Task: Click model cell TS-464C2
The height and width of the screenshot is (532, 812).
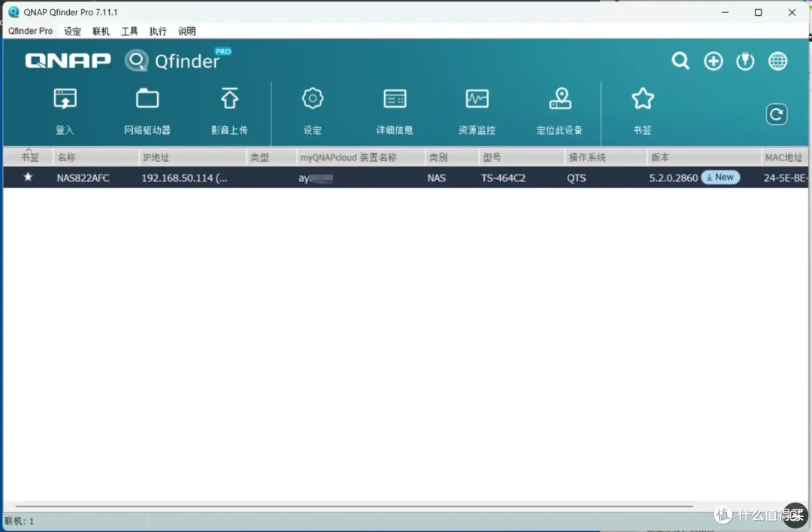Action: click(x=503, y=178)
